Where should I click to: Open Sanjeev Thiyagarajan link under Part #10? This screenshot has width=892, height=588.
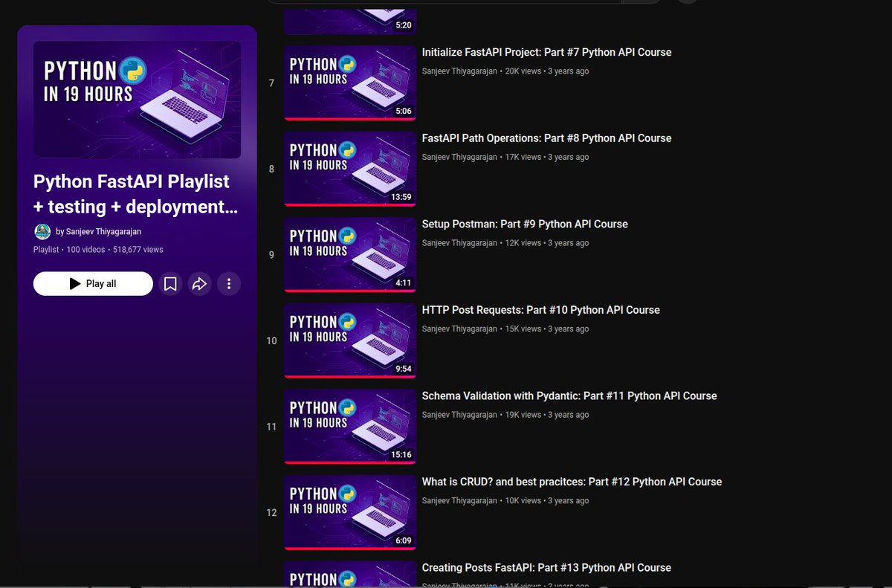coord(459,329)
